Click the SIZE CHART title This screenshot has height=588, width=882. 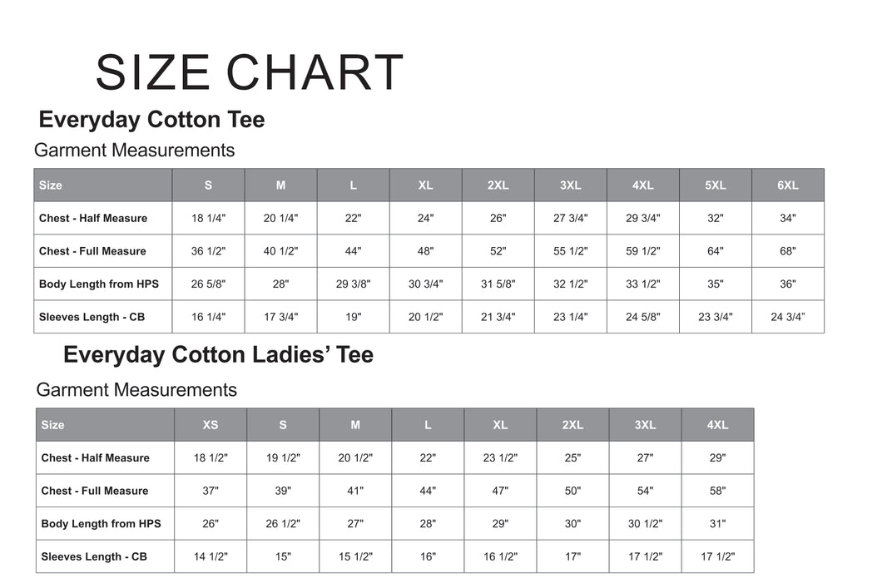(249, 72)
